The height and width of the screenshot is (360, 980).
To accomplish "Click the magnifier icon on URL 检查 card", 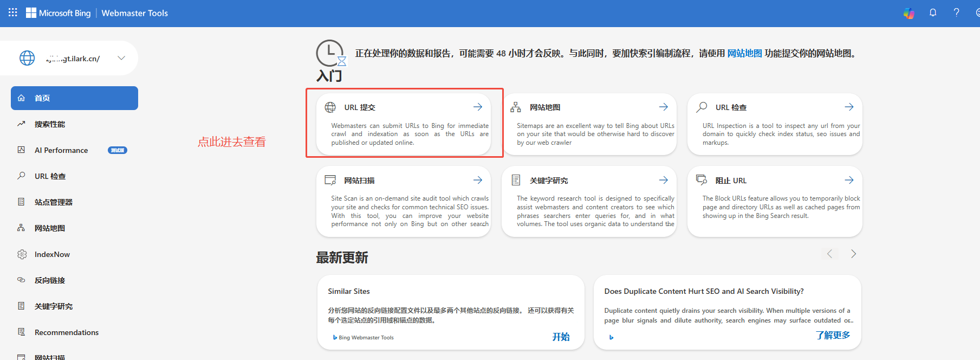I will (702, 107).
